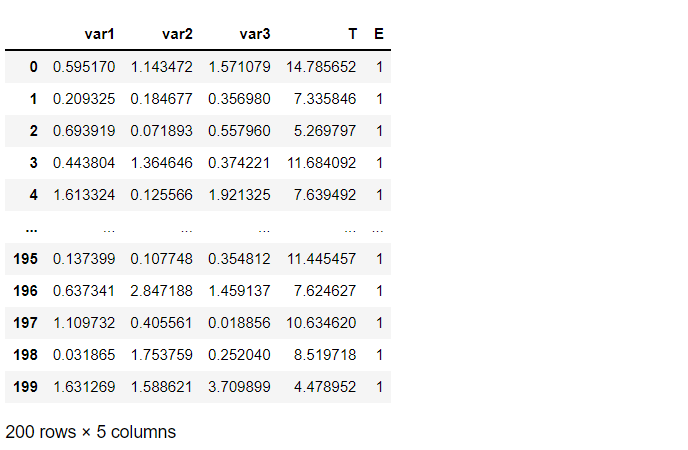Select the var3 value 0.374221

point(239,163)
